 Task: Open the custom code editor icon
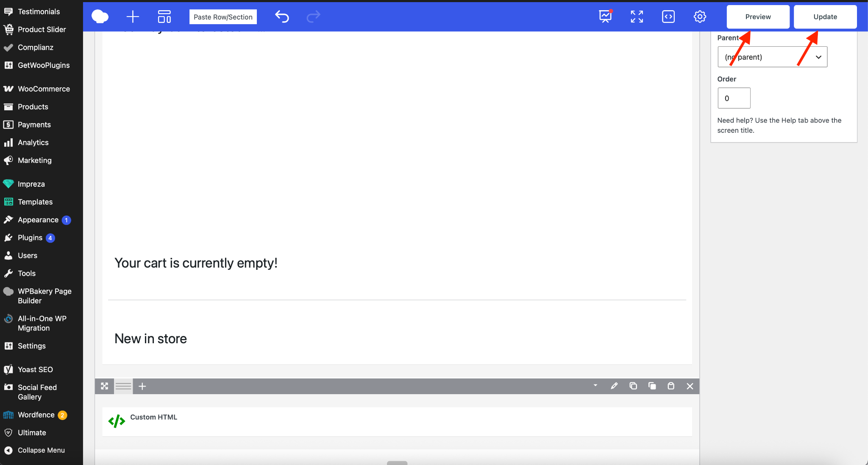click(668, 17)
